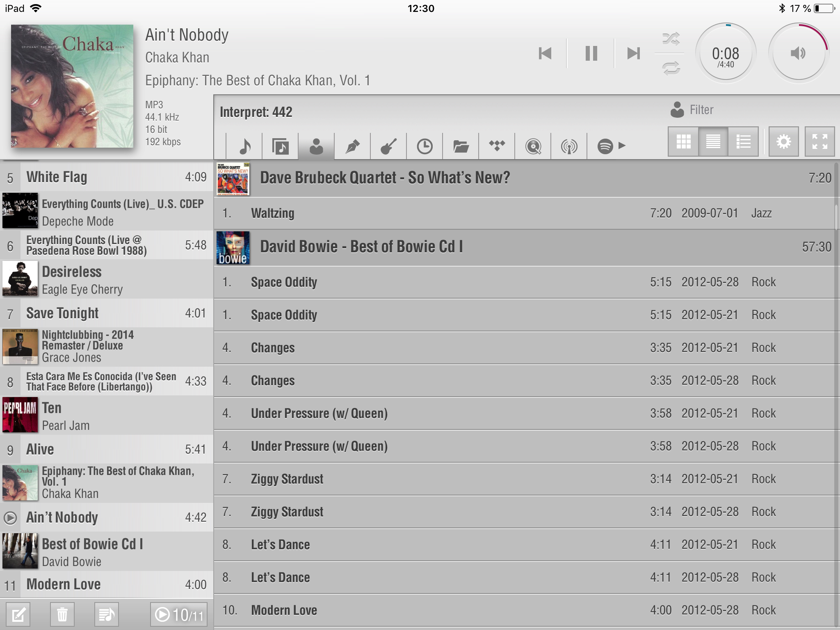Toggle repeat mode
Screen dimensions: 840x630
(671, 68)
